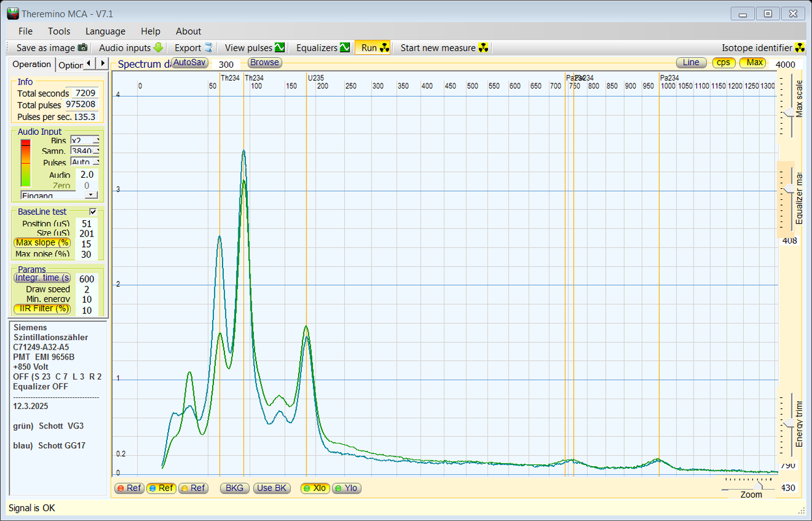Open the Export tool
Image resolution: width=812 pixels, height=521 pixels.
(x=193, y=48)
